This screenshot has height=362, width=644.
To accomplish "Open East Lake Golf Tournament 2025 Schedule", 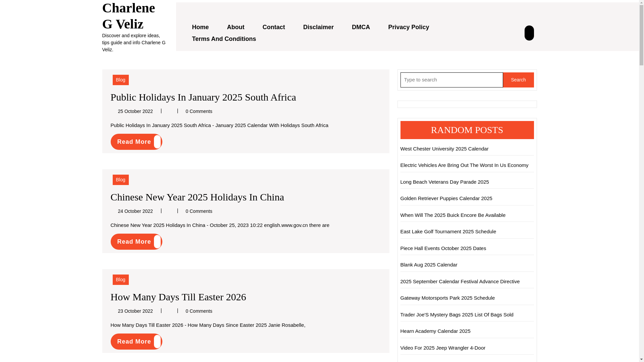I will coord(448,232).
